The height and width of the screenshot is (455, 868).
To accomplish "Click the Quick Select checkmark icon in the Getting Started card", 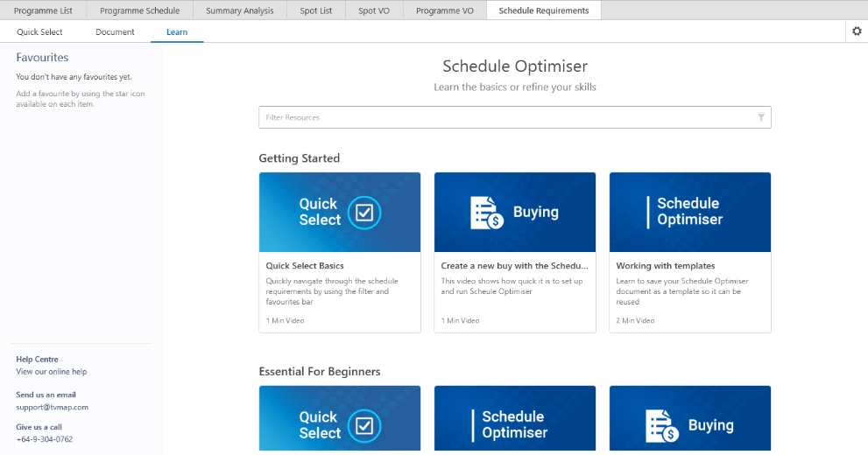I will point(364,213).
